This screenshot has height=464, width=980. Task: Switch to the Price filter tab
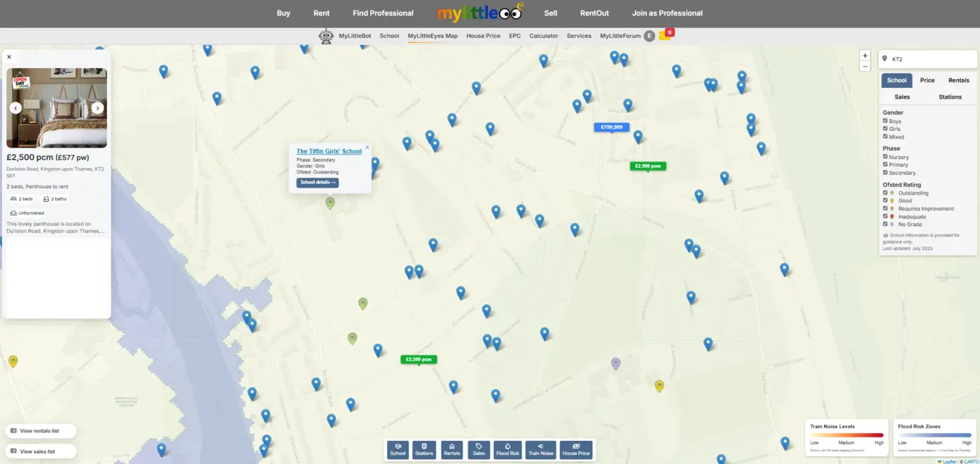pos(927,80)
